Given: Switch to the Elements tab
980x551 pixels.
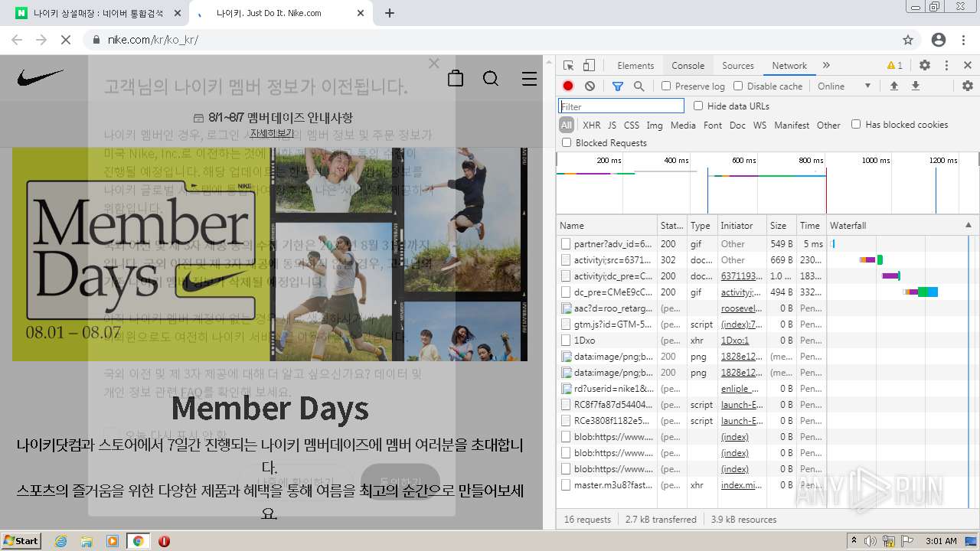Looking at the screenshot, I should coord(635,66).
